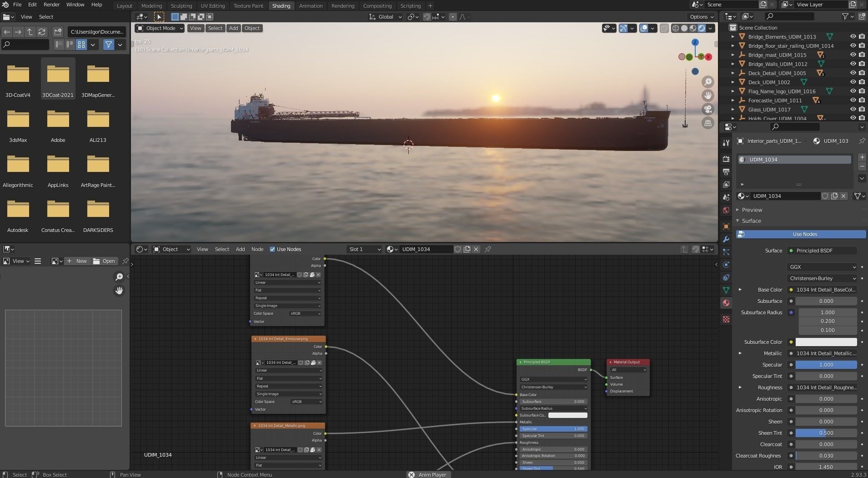Adjust the Specular slider in properties
868x478 pixels.
[x=826, y=365]
